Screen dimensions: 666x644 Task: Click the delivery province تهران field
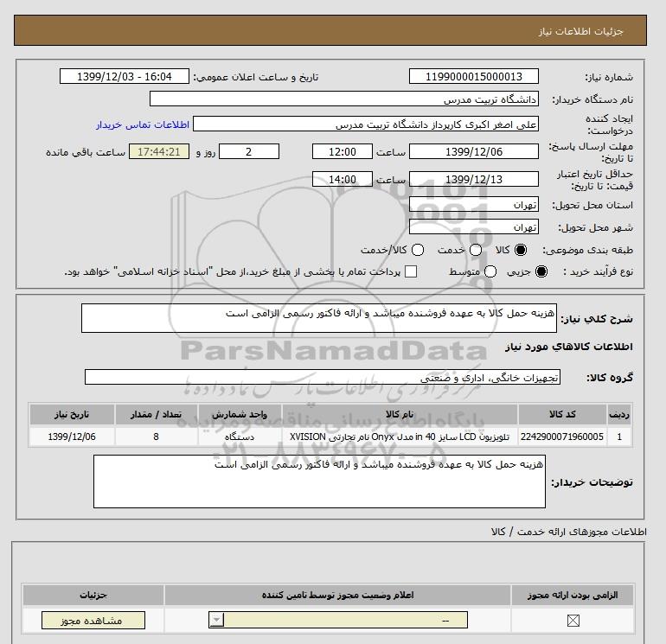pos(474,205)
